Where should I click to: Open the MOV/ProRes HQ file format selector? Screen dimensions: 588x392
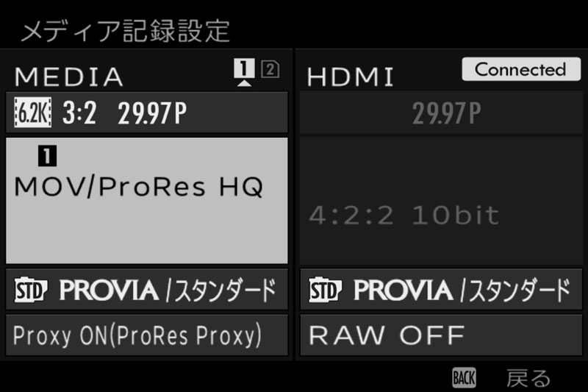147,200
